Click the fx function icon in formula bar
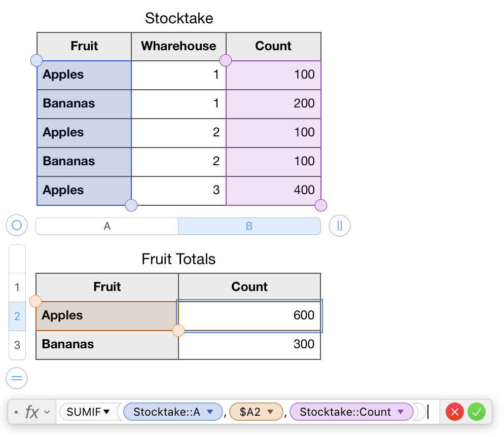Image resolution: width=504 pixels, height=437 pixels. point(32,412)
